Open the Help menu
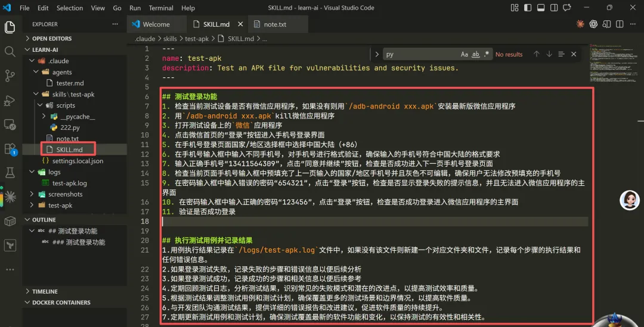 (x=188, y=8)
